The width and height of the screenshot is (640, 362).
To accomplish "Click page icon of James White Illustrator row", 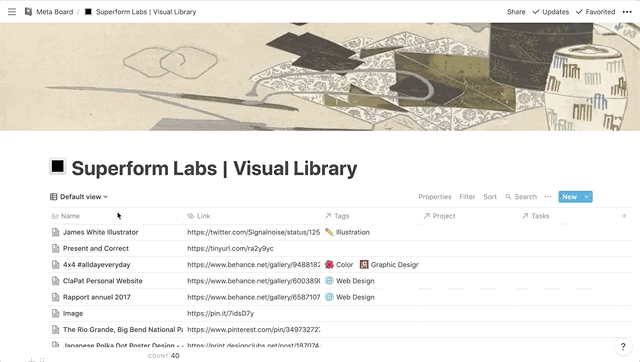I will pos(56,232).
